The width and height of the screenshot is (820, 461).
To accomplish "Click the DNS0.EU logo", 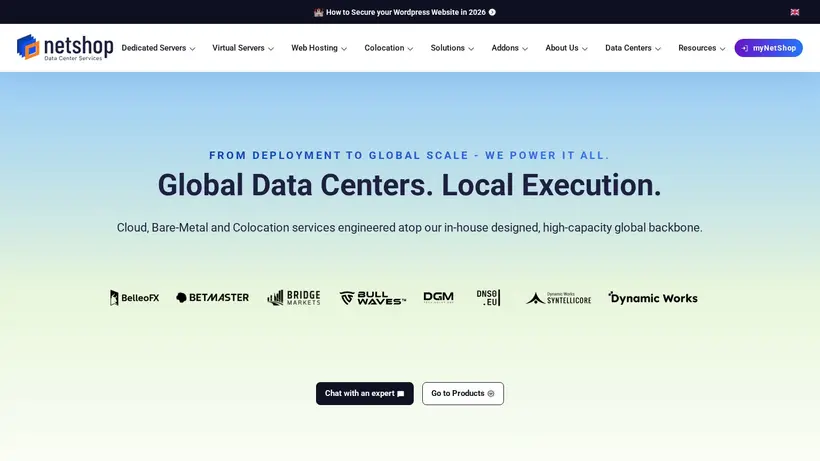I will [x=488, y=297].
